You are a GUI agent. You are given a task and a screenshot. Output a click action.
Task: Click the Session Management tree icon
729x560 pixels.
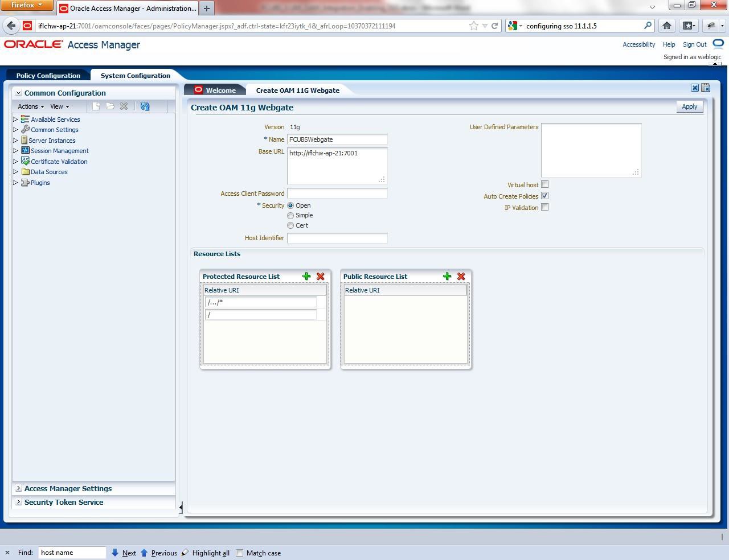[x=25, y=150]
